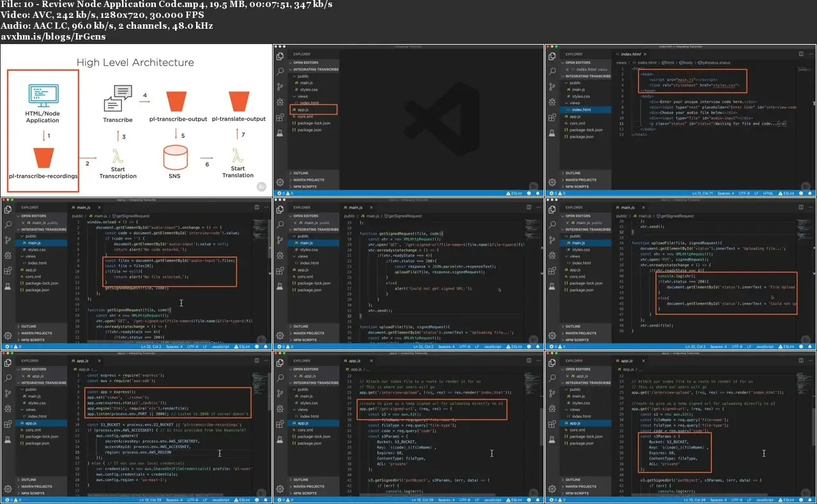Click the avxhm.is/blogs/IrGens text in the header
This screenshot has width=817, height=504.
coord(53,36)
